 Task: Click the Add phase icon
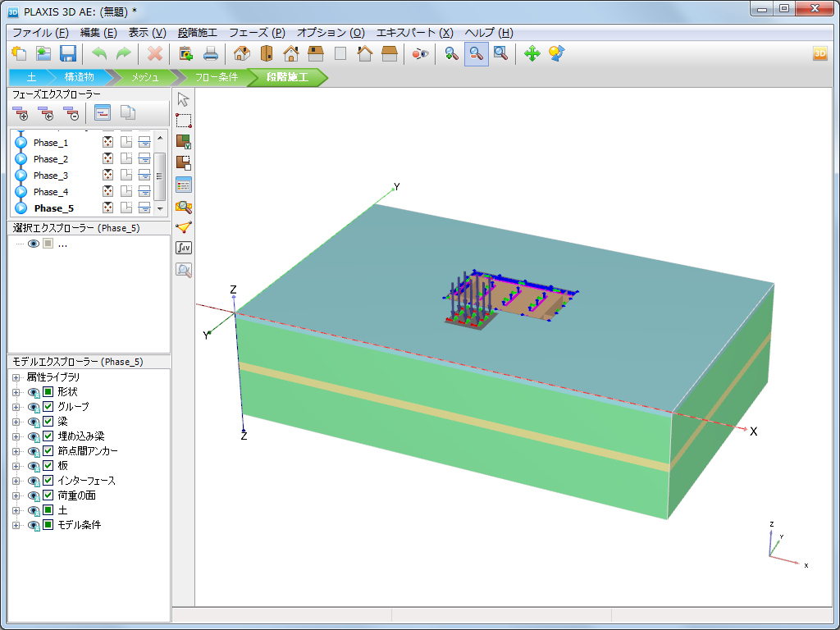(x=19, y=113)
